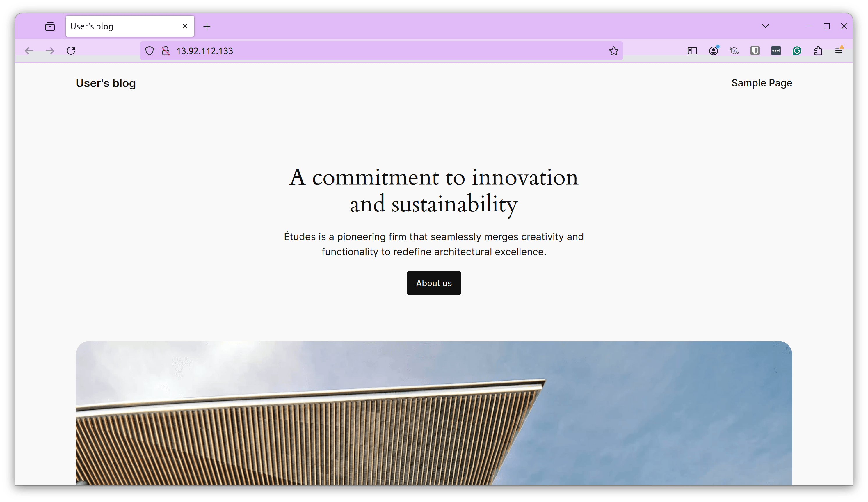Click the new tab plus button

207,26
